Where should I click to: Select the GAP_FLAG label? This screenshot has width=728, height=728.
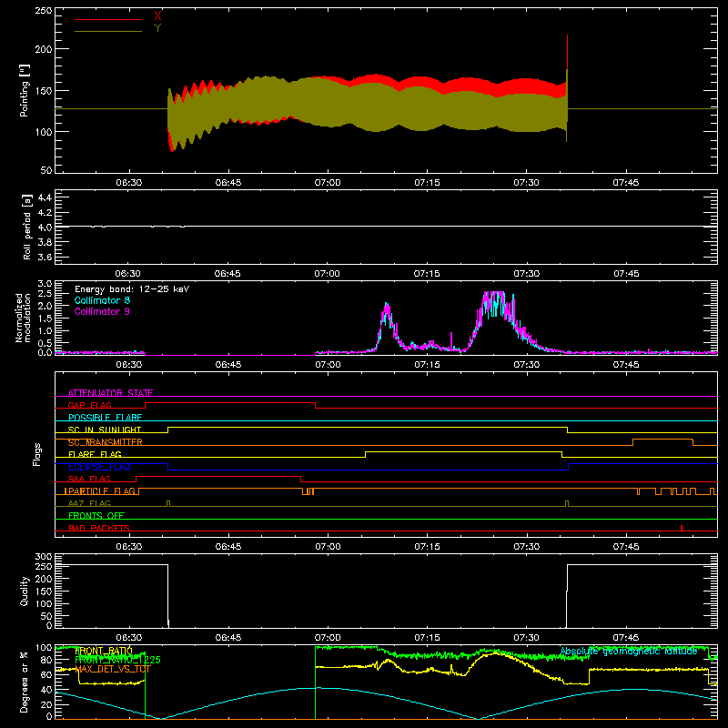[89, 405]
